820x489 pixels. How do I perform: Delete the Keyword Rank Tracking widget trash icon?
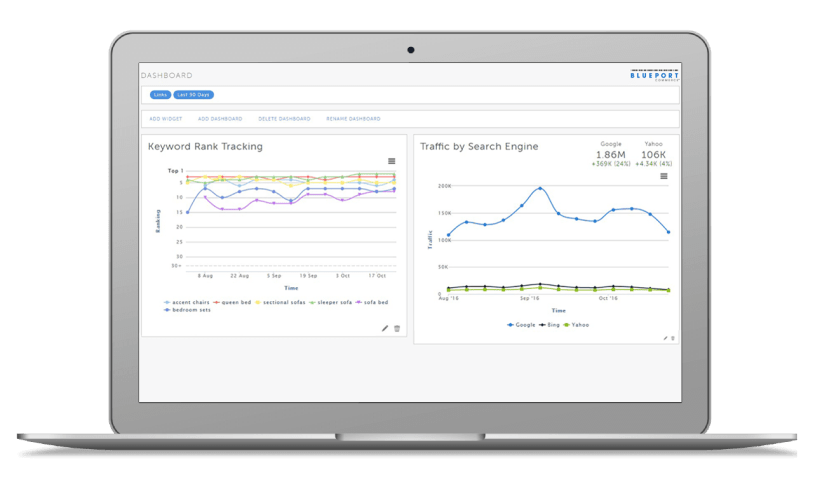click(x=397, y=328)
